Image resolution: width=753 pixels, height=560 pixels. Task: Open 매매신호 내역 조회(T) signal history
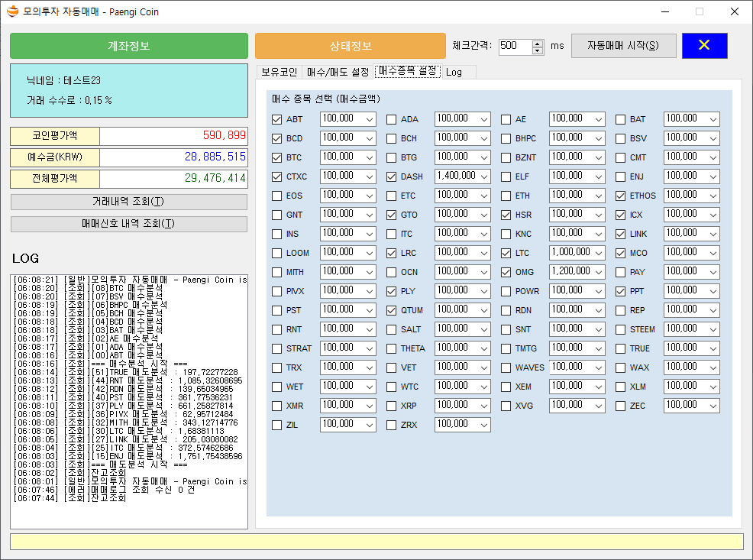pos(129,224)
